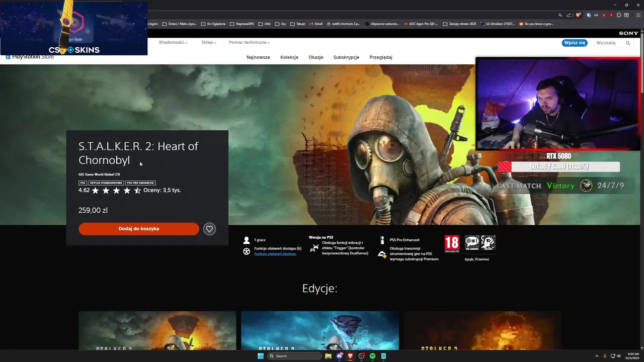Click the Brave Shields icon in address bar
This screenshot has width=644, height=362.
579,15
